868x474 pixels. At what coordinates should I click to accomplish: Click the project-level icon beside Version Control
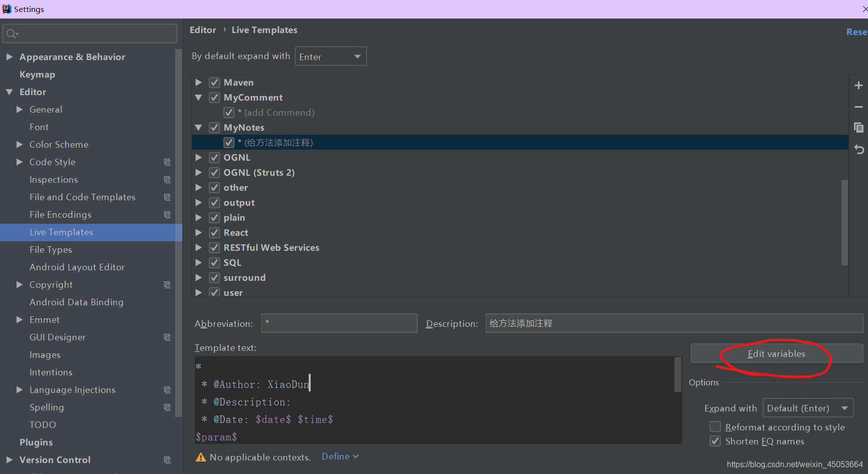click(167, 460)
